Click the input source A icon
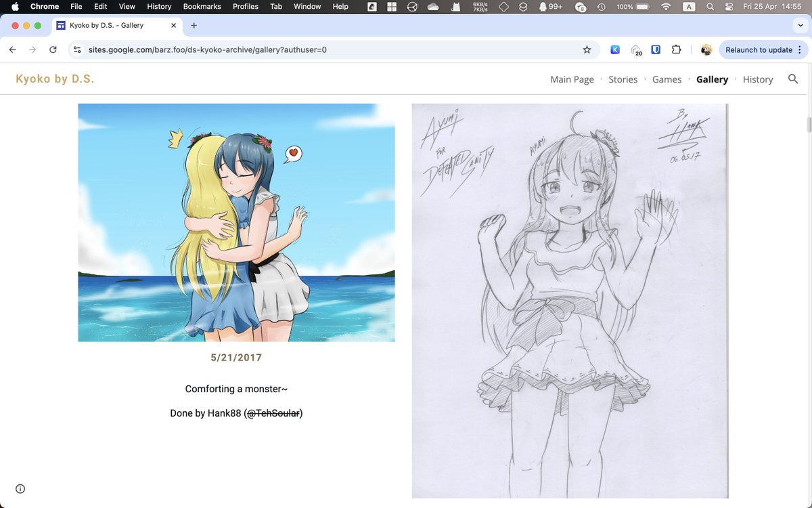Screen dimensions: 812x508 click(689, 6)
